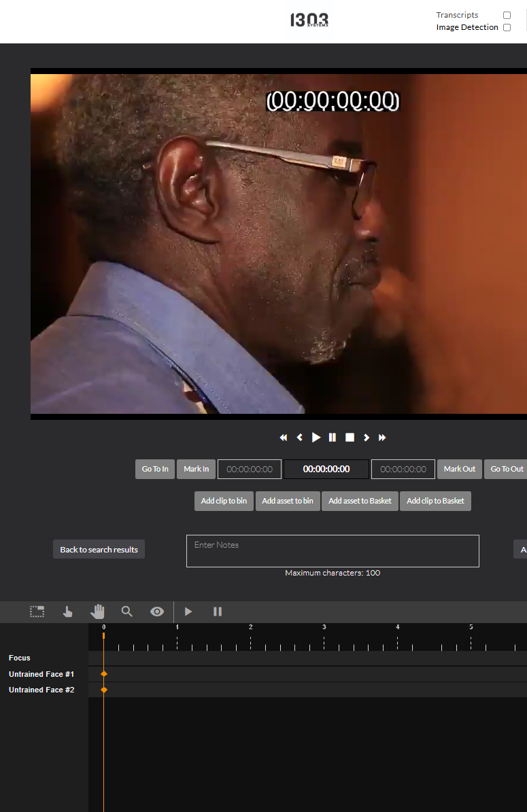527x812 pixels.
Task: Step back one frame
Action: click(300, 438)
